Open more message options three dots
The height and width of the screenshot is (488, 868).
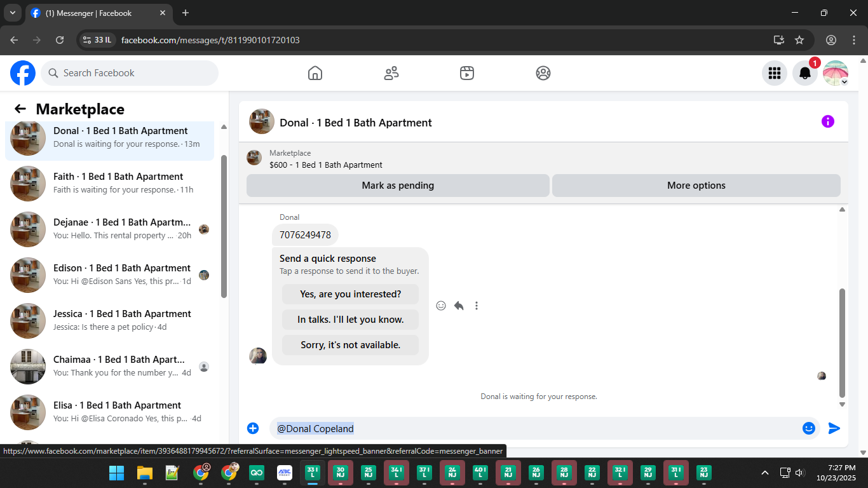pos(477,306)
